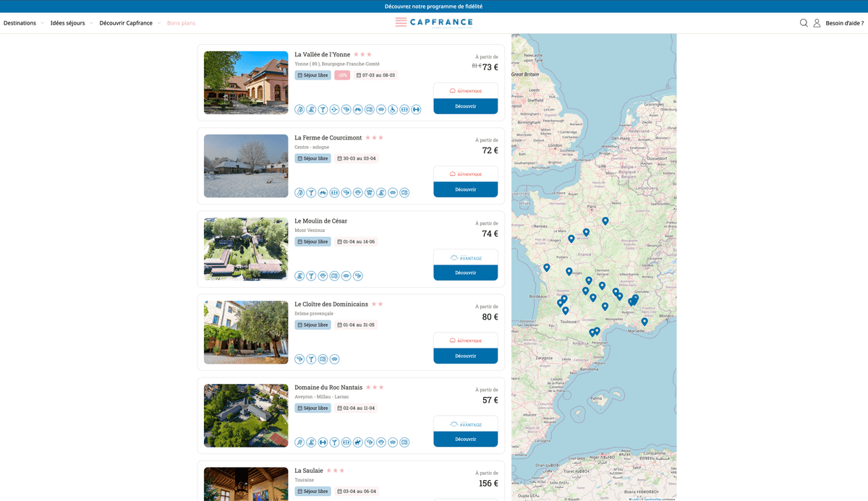Viewport: 868px width, 501px height.
Task: Open the Besoin d'aide ? menu
Action: coord(844,23)
